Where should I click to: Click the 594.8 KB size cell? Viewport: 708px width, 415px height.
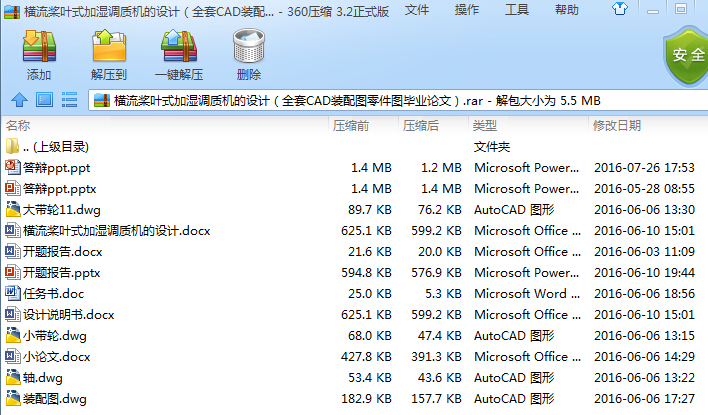[x=366, y=273]
